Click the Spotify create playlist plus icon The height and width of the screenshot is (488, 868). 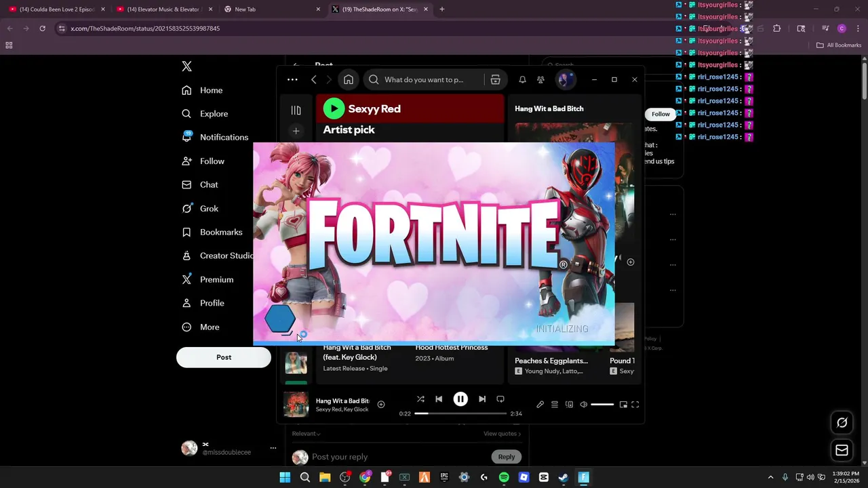pos(296,131)
